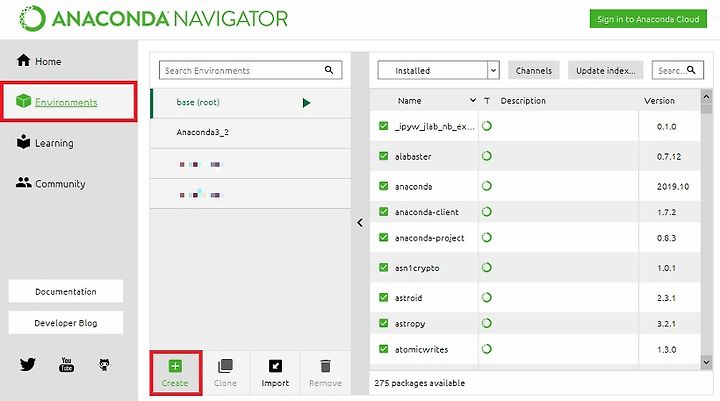The width and height of the screenshot is (720, 401).
Task: Click the search environments magnifier icon
Action: [329, 70]
